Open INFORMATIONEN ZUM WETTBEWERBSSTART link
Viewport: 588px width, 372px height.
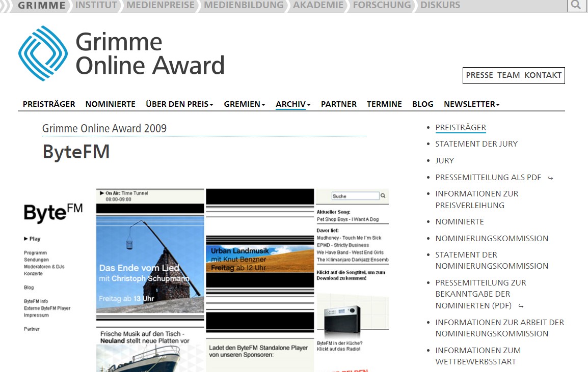point(478,356)
